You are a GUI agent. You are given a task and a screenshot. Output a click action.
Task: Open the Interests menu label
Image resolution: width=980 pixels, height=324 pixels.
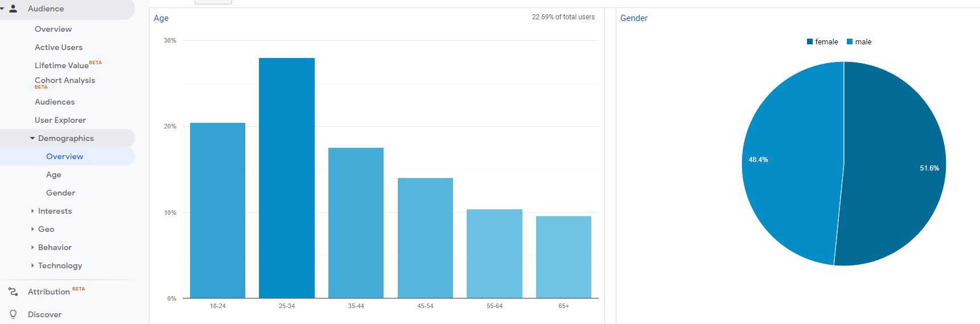tap(55, 211)
